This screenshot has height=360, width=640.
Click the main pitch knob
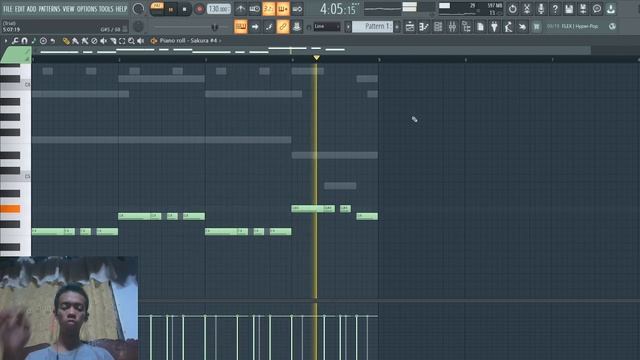[138, 27]
